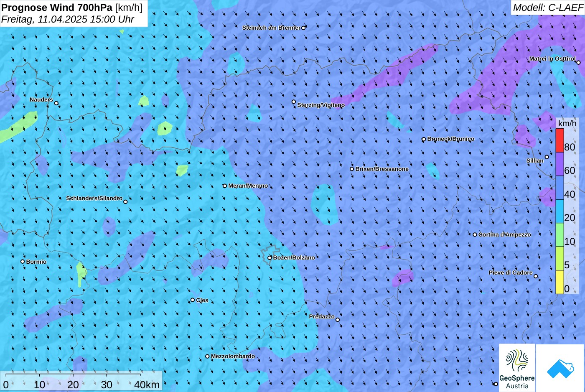The height and width of the screenshot is (392, 585).
Task: Click the red legend swatch above 80
Action: [560, 140]
